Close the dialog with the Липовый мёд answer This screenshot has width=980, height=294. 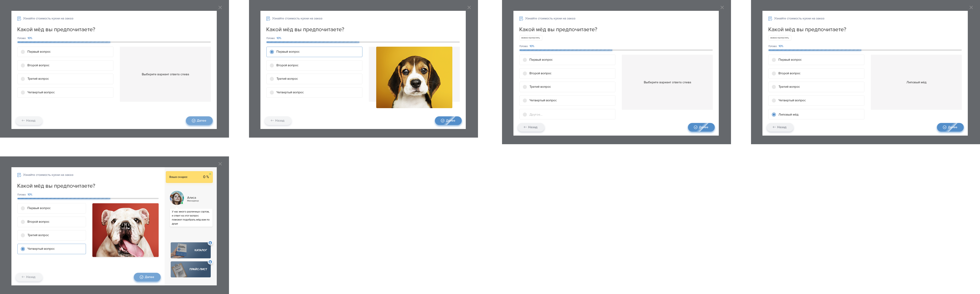pos(971,8)
